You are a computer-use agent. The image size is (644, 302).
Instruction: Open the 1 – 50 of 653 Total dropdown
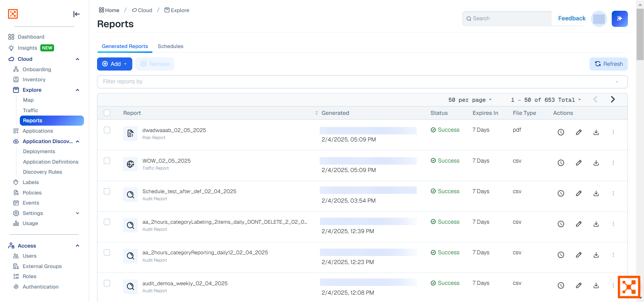[546, 100]
